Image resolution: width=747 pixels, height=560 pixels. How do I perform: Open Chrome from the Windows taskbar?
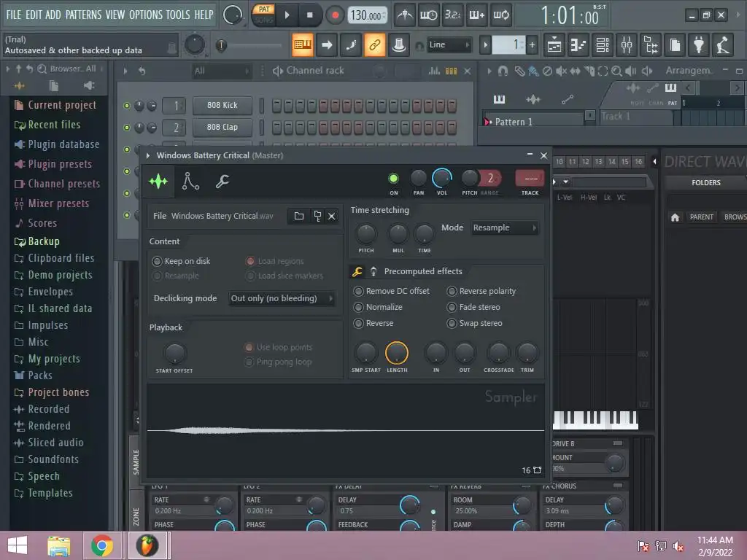pos(102,545)
